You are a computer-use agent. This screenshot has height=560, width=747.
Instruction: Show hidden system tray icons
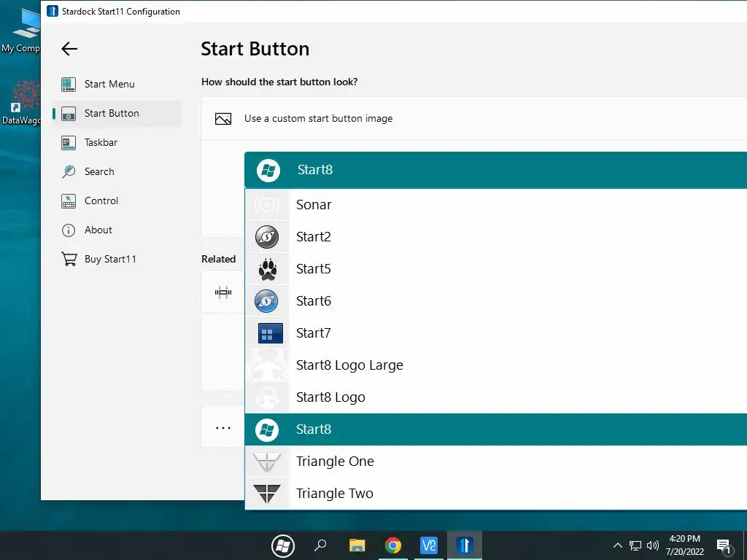pos(617,545)
